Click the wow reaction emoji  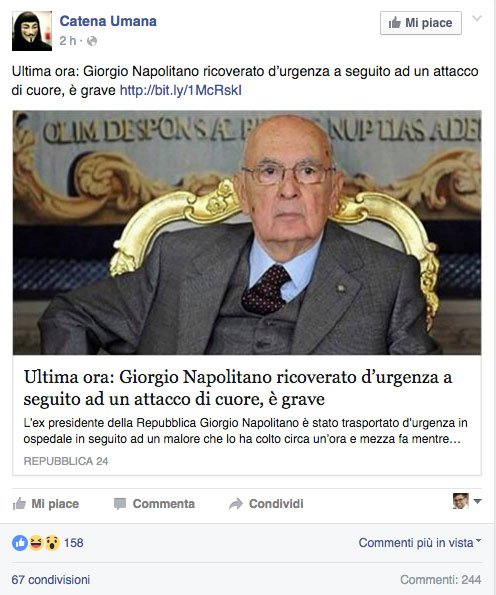tap(52, 543)
